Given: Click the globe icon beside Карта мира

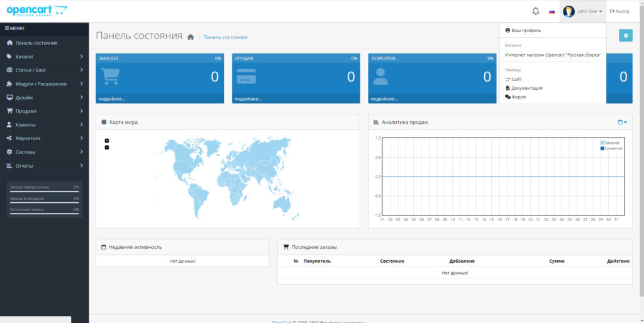Looking at the screenshot, I should [104, 122].
